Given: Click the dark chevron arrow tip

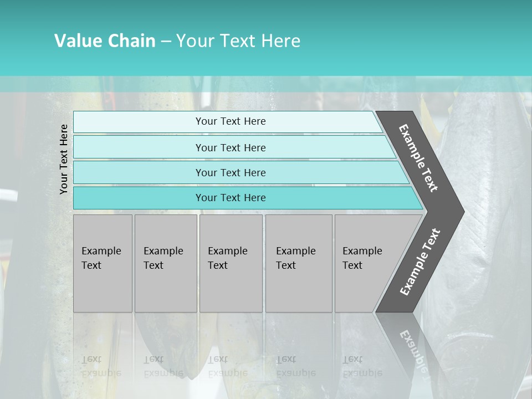Looking at the screenshot, I should [454, 211].
